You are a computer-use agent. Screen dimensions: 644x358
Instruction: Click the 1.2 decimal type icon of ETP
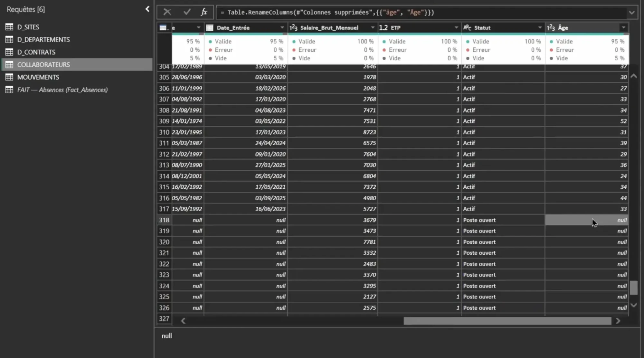click(383, 28)
